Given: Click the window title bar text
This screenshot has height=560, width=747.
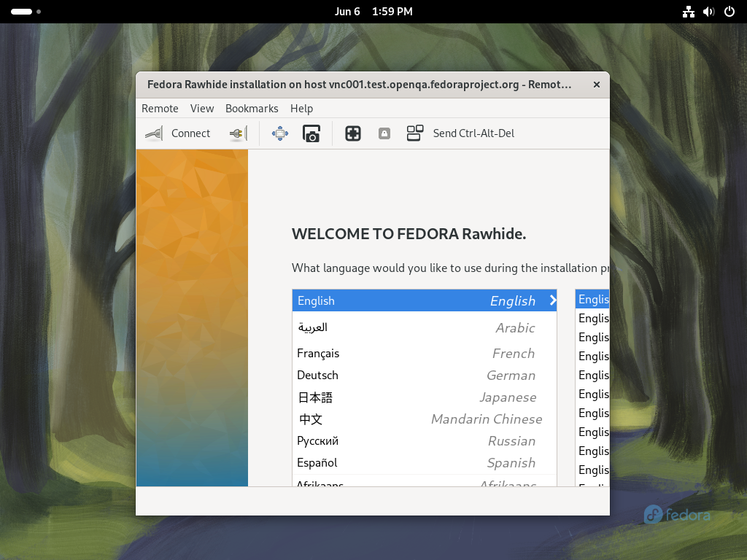Looking at the screenshot, I should click(x=359, y=85).
